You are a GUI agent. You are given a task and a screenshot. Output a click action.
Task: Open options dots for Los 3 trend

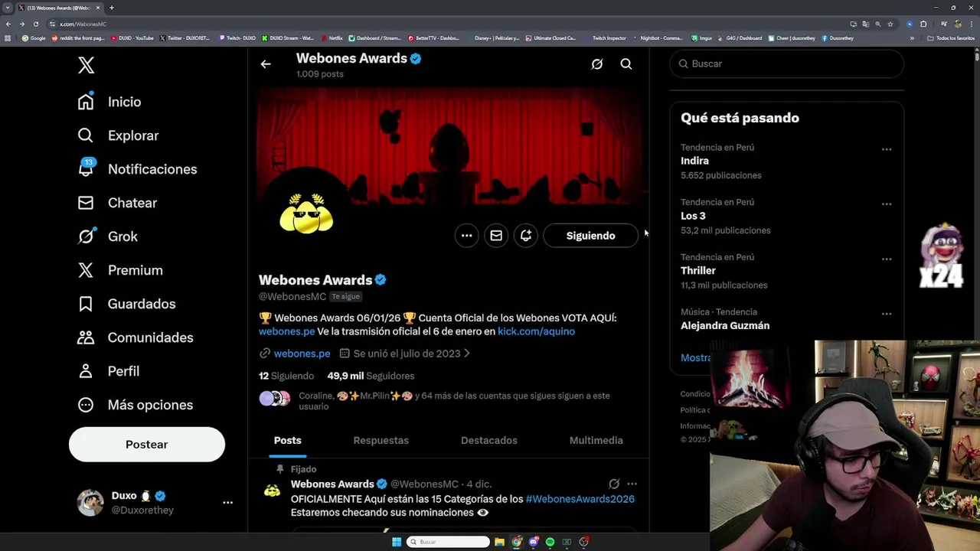[x=887, y=204]
